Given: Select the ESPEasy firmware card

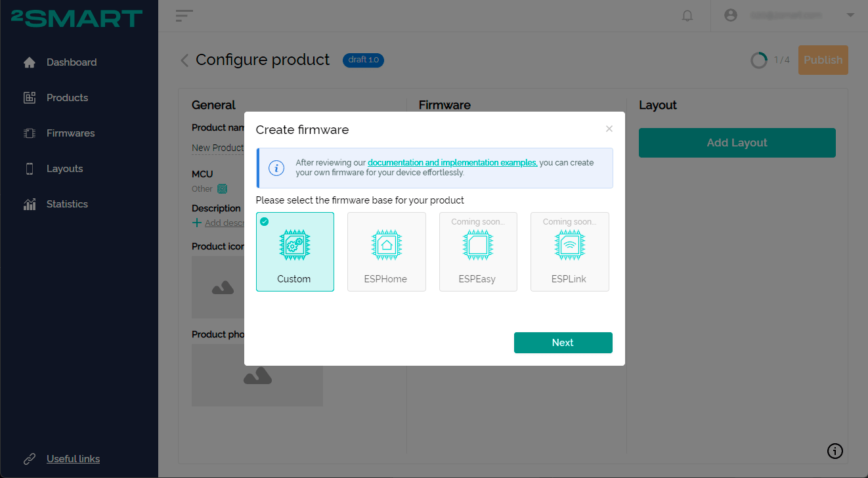Looking at the screenshot, I should (478, 251).
